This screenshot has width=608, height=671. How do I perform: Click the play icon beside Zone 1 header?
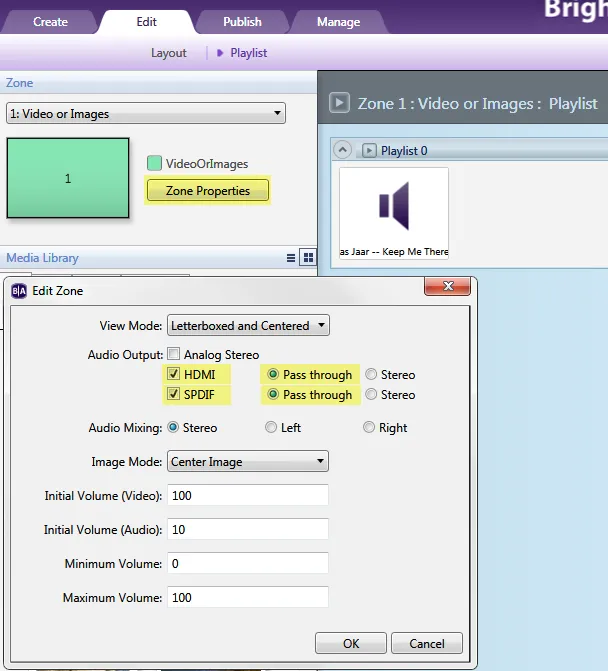coord(339,103)
